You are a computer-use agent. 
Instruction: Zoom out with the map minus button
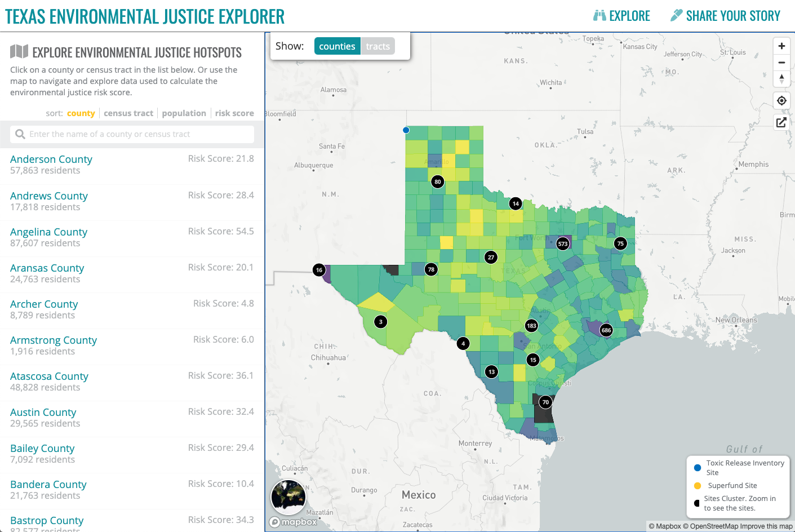pyautogui.click(x=781, y=63)
